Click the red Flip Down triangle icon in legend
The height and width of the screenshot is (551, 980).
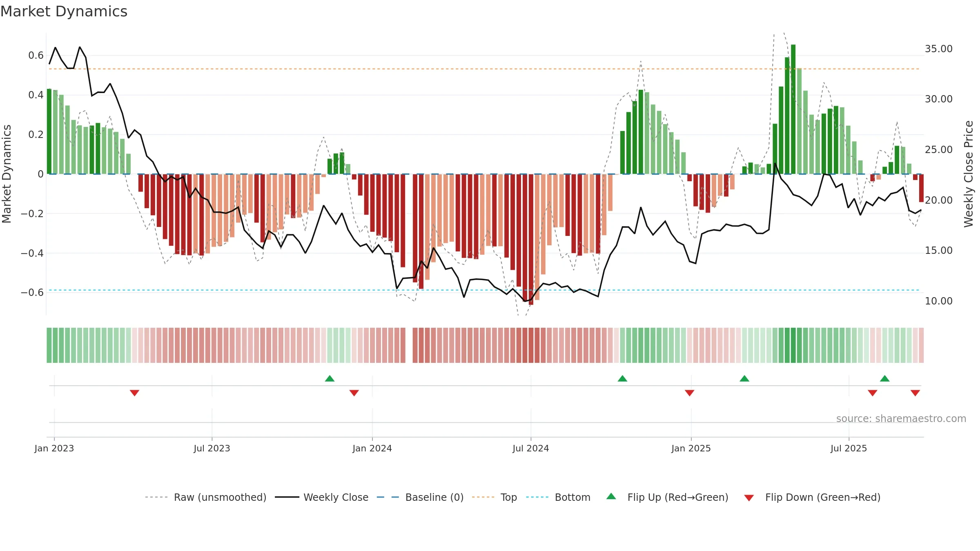(x=749, y=498)
